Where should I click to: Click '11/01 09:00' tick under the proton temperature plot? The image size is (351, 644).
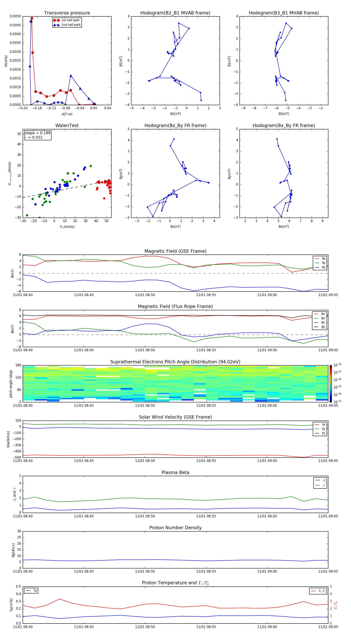tap(267, 627)
